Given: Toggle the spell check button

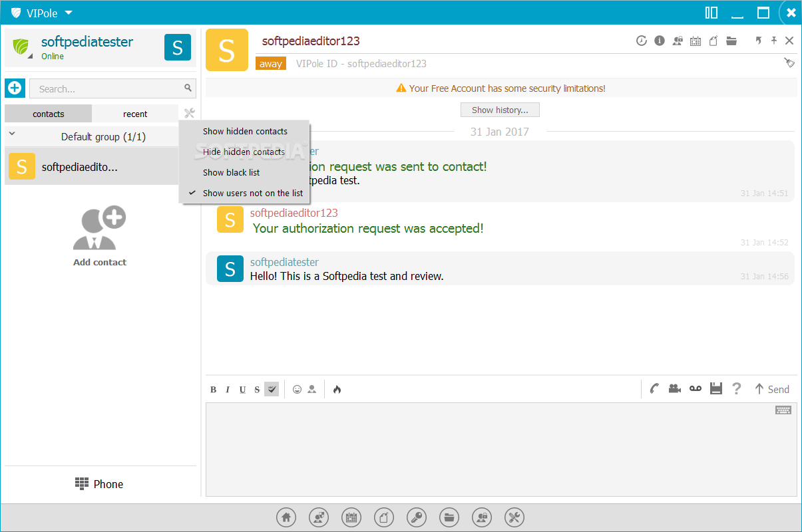Looking at the screenshot, I should point(272,389).
